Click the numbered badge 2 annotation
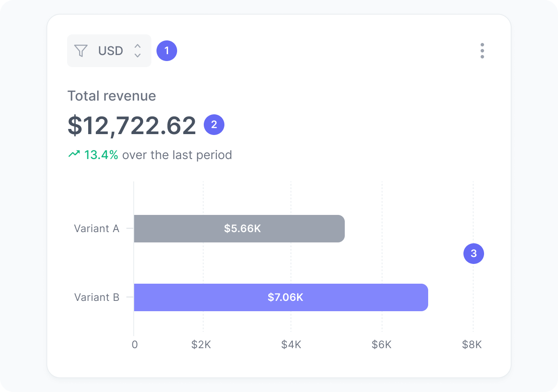 (214, 125)
